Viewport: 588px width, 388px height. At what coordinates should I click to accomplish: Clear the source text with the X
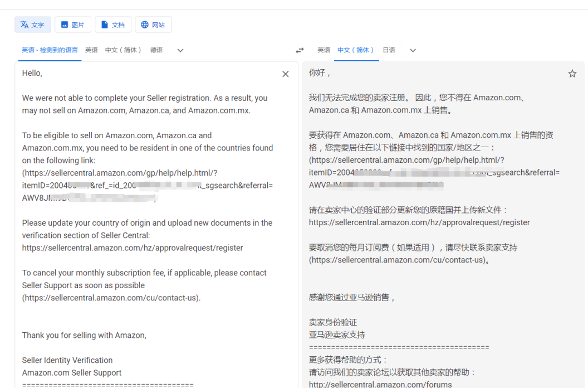coord(286,74)
